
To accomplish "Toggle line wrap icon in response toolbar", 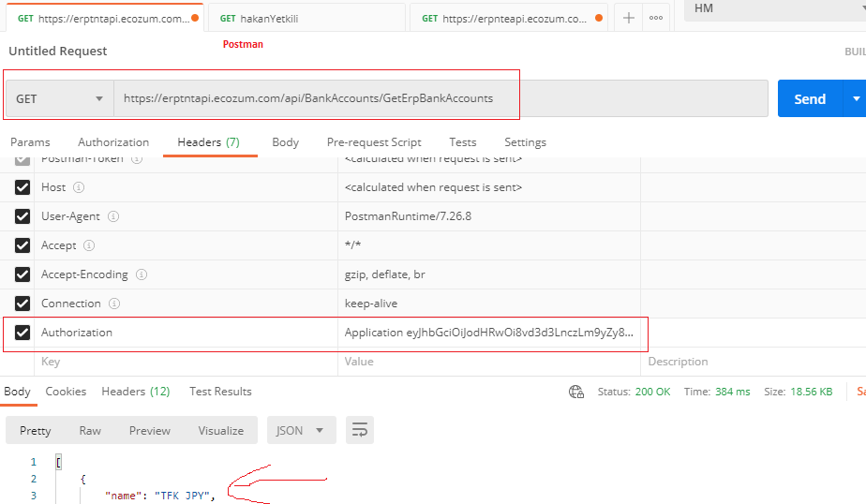I will click(360, 430).
